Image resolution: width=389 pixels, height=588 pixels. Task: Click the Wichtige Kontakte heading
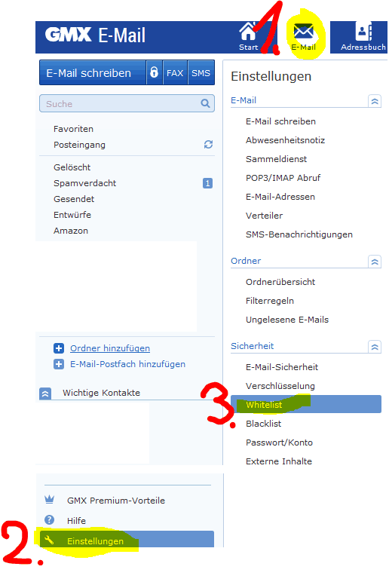pos(101,393)
